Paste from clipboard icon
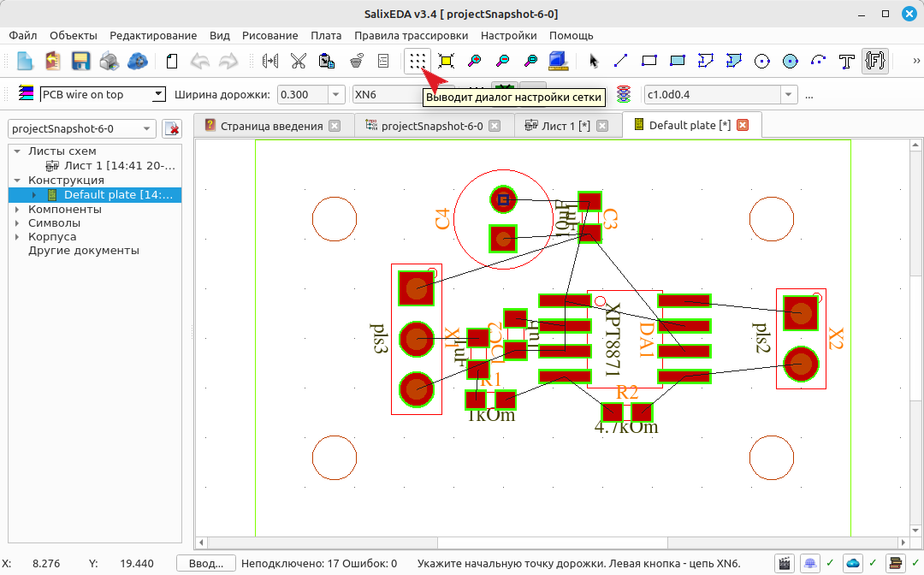Viewport: 924px width, 575px height. [327, 61]
